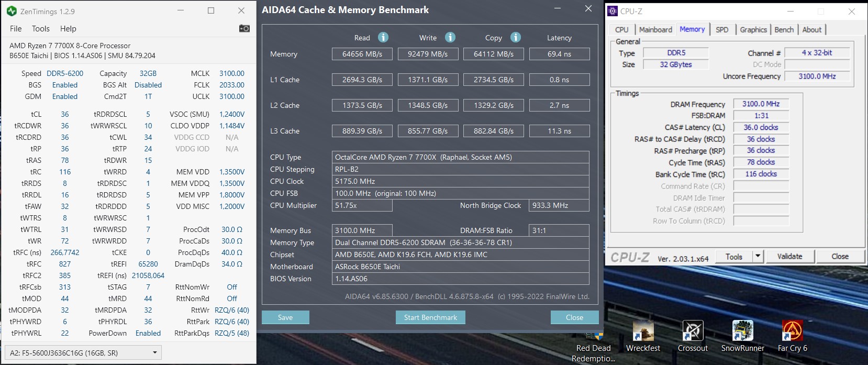Click the Close button in CPU-Z
The height and width of the screenshot is (365, 868).
(x=840, y=256)
